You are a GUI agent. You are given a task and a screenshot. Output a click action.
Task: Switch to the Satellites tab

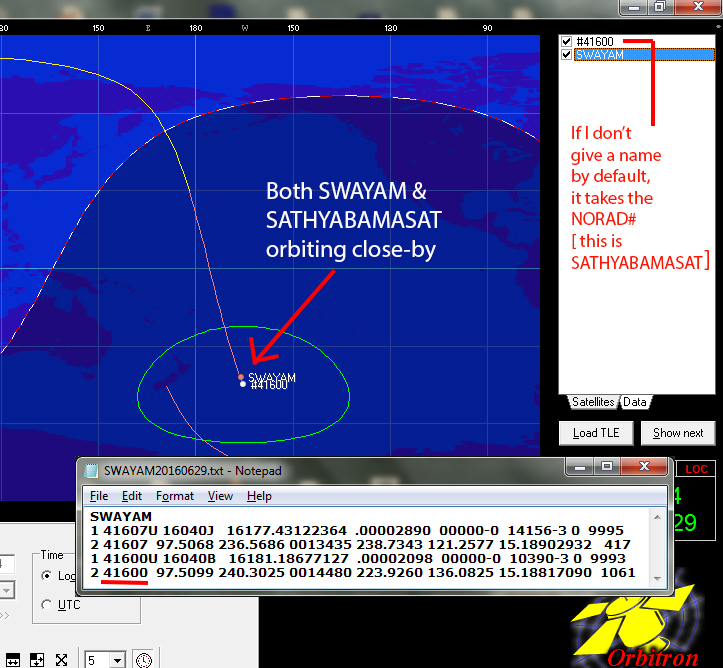(x=593, y=402)
